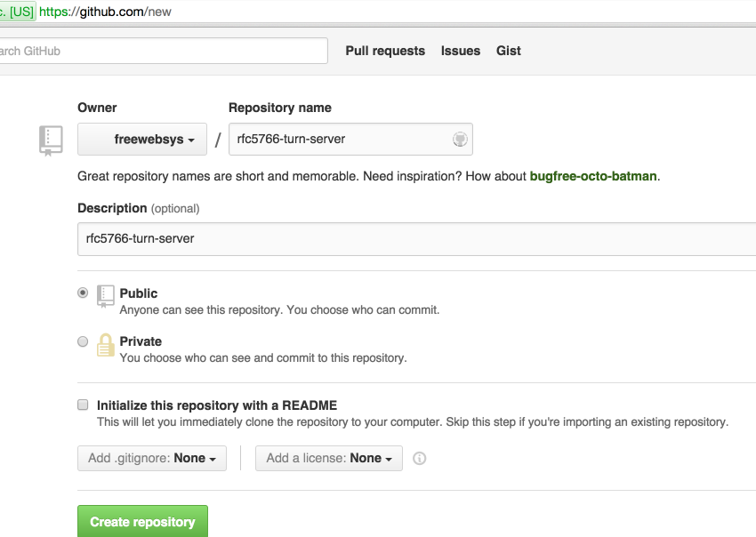This screenshot has width=756, height=537.
Task: Click the Private label text
Action: (x=141, y=341)
